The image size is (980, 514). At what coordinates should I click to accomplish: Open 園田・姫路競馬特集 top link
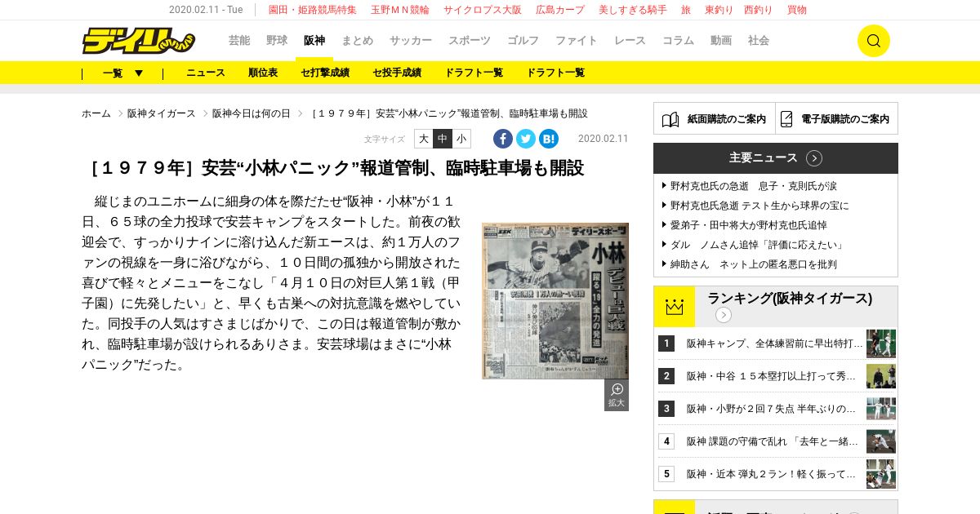(x=313, y=10)
